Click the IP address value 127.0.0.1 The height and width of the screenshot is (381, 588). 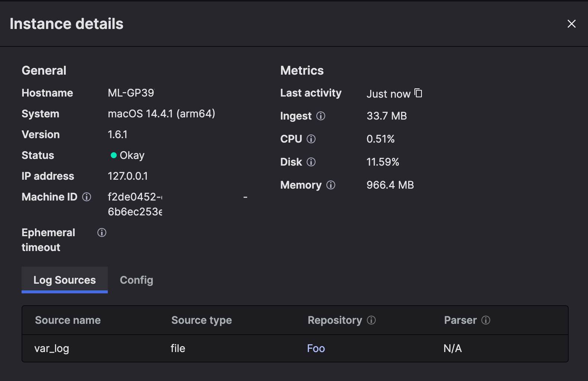(x=127, y=176)
